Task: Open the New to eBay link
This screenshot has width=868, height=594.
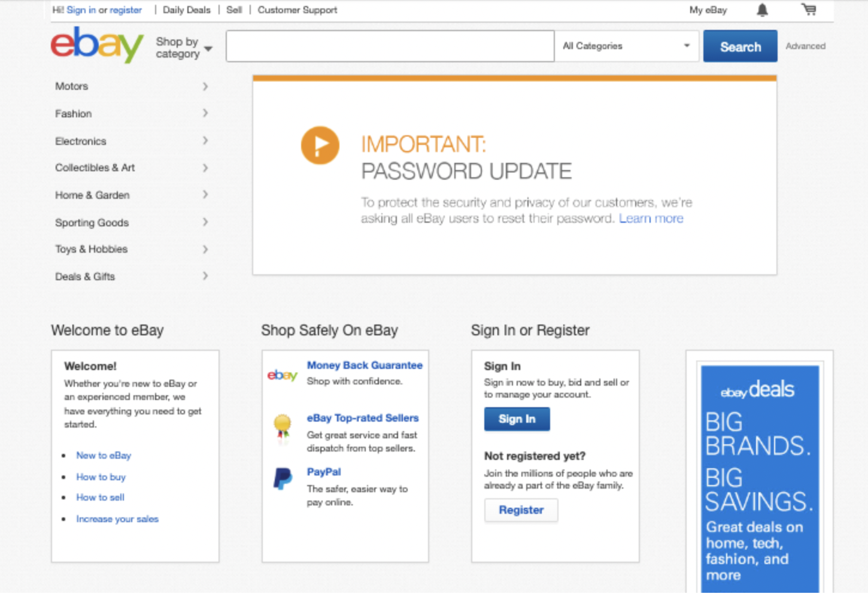Action: pyautogui.click(x=104, y=456)
